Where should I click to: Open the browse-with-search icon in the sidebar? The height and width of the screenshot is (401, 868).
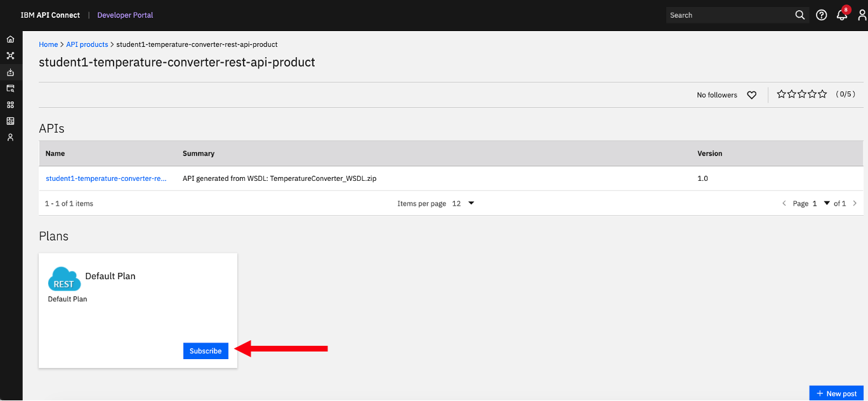(x=10, y=88)
